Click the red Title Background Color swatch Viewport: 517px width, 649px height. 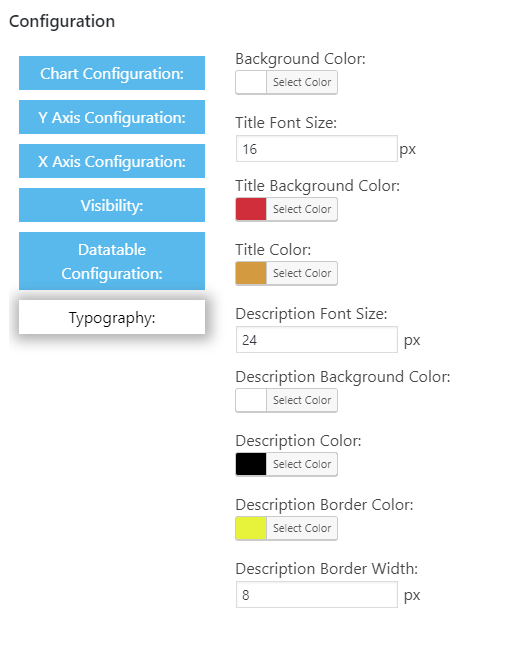pos(251,209)
